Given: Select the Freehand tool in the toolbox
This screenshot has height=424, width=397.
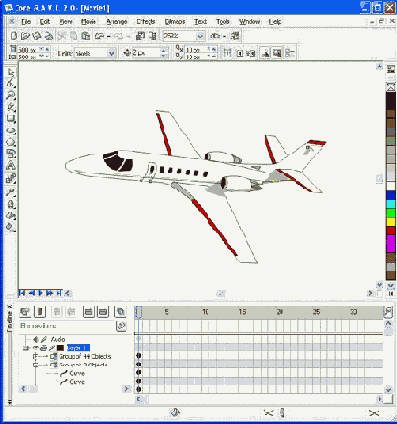Looking at the screenshot, I should [11, 107].
